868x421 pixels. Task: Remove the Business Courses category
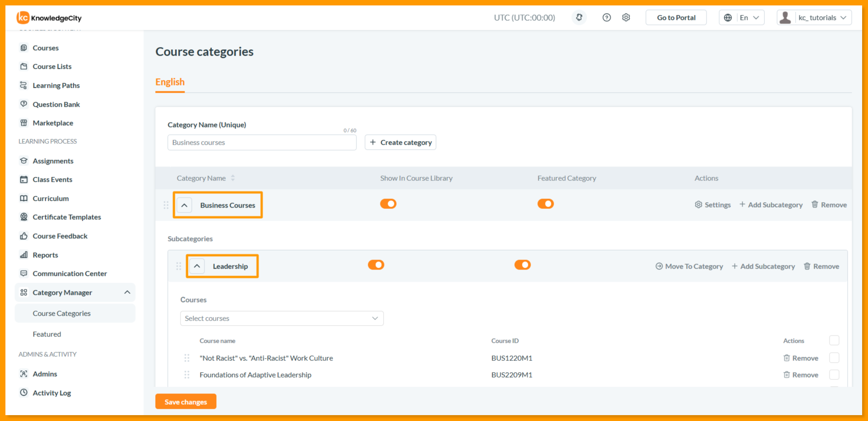coord(829,205)
